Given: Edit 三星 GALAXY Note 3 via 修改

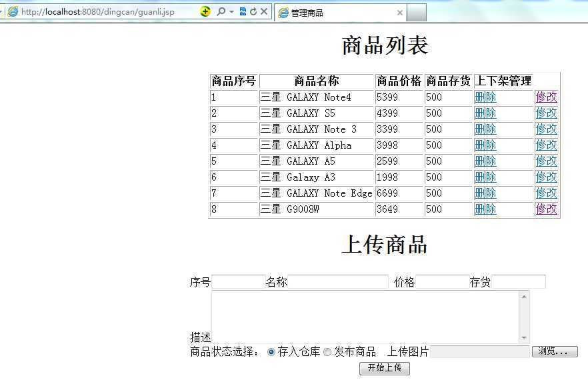Looking at the screenshot, I should click(x=547, y=129).
